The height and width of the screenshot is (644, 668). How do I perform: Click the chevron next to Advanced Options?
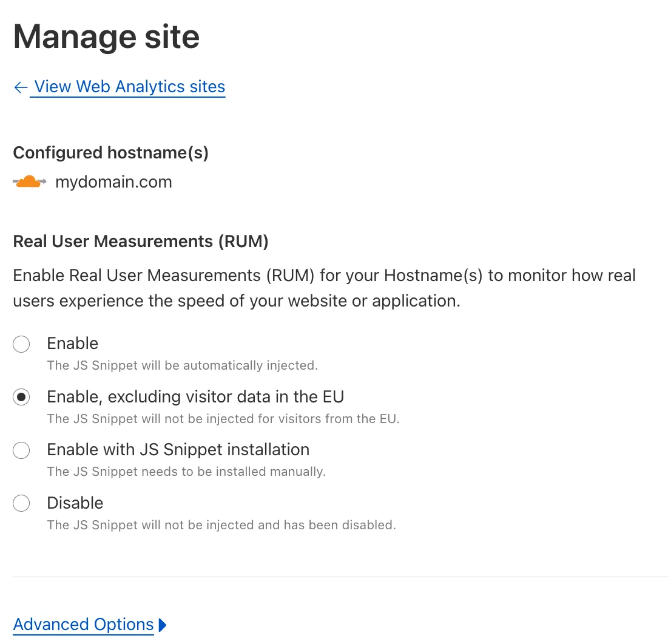(163, 624)
